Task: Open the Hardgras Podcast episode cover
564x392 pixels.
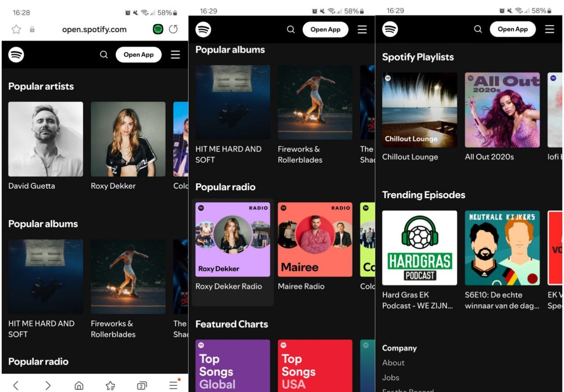Action: pos(419,248)
